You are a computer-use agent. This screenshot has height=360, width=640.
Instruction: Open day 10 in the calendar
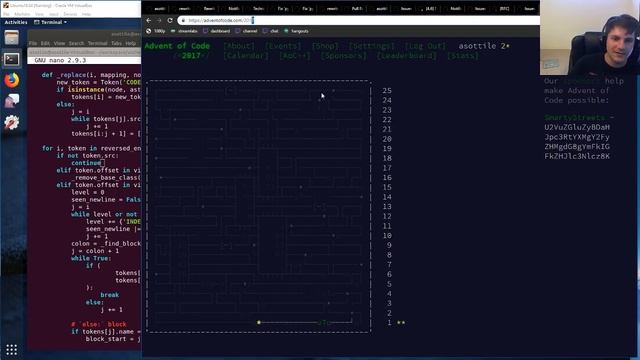(x=387, y=236)
